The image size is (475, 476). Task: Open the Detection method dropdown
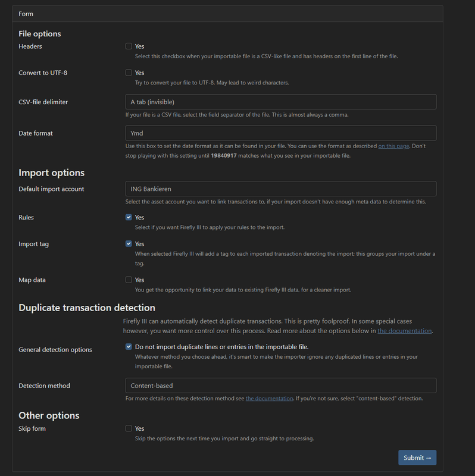point(280,386)
